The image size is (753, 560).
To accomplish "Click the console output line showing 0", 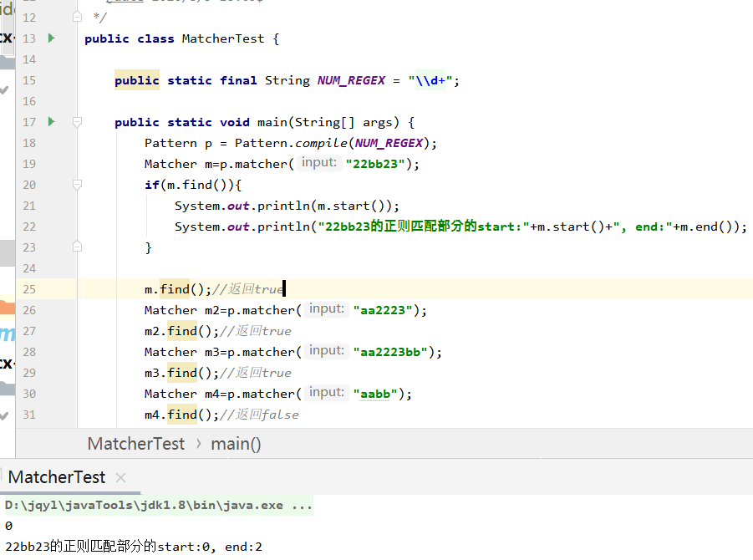I will (8, 526).
